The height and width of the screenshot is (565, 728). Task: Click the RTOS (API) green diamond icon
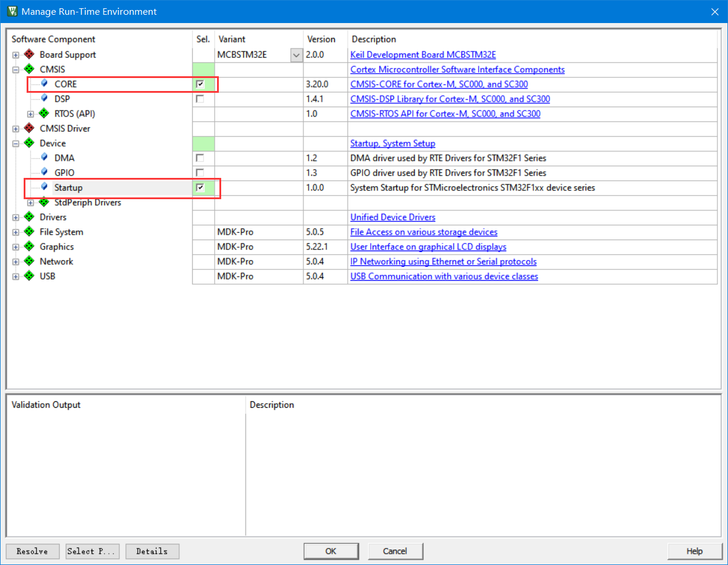[44, 113]
